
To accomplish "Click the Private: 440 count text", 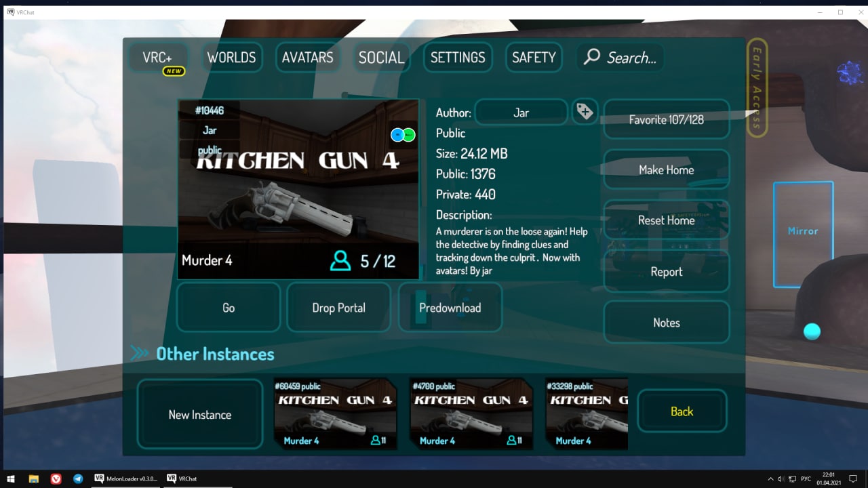I will coord(466,195).
